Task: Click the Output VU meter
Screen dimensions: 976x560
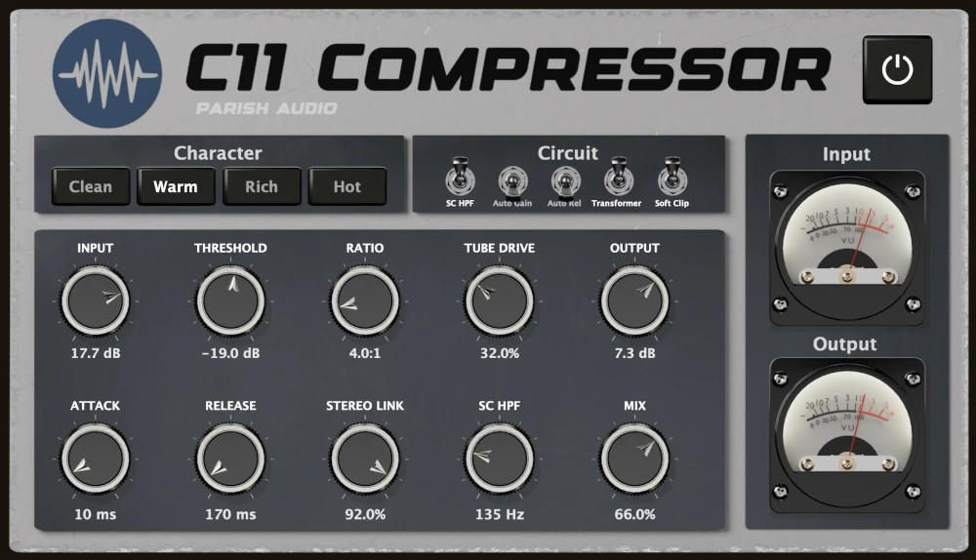Action: tap(846, 435)
